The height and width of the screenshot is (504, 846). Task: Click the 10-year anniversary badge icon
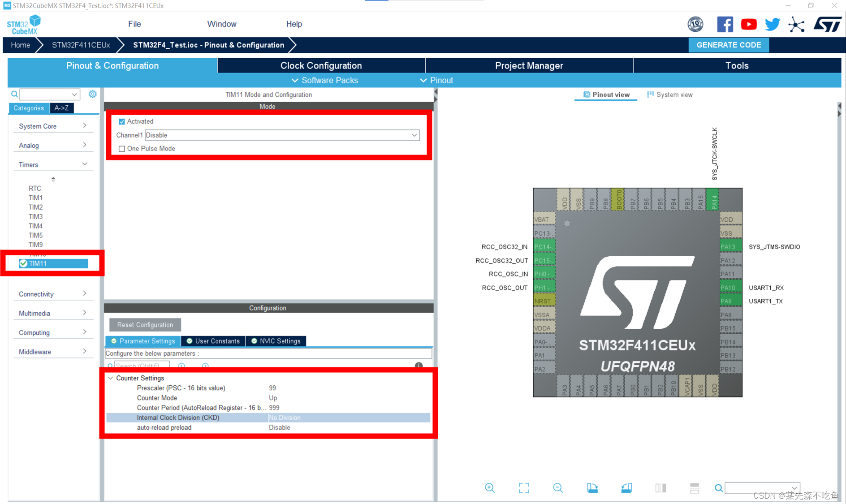695,24
